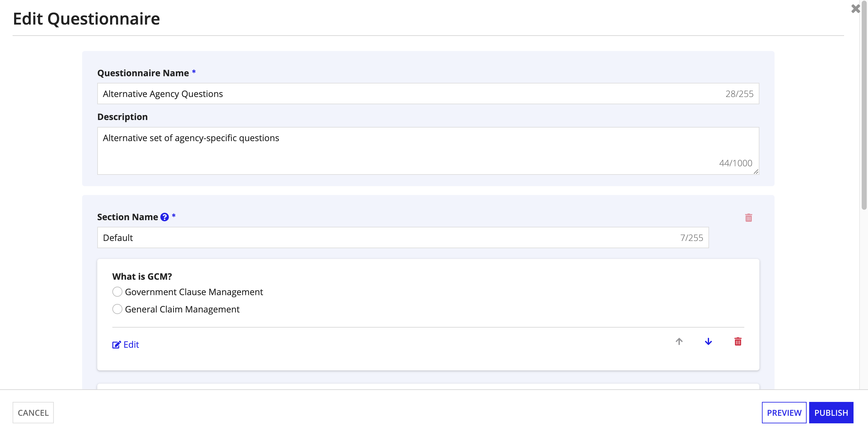This screenshot has height=429, width=868.
Task: Click the 'What is GCM?' question title
Action: (x=142, y=277)
